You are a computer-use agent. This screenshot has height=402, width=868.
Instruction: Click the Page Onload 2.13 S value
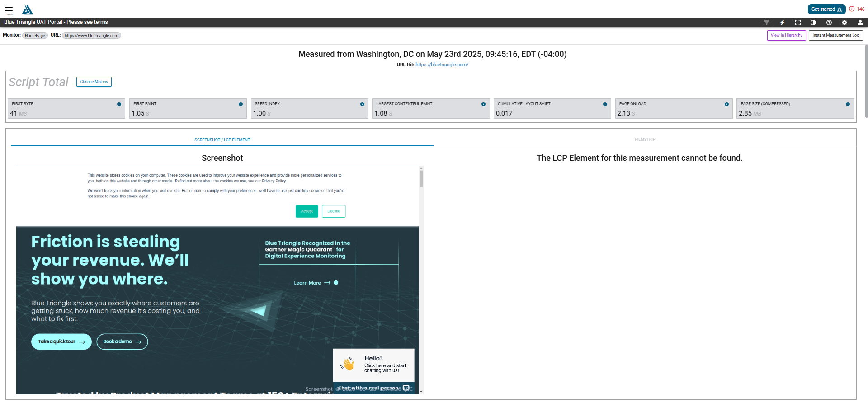pyautogui.click(x=626, y=113)
